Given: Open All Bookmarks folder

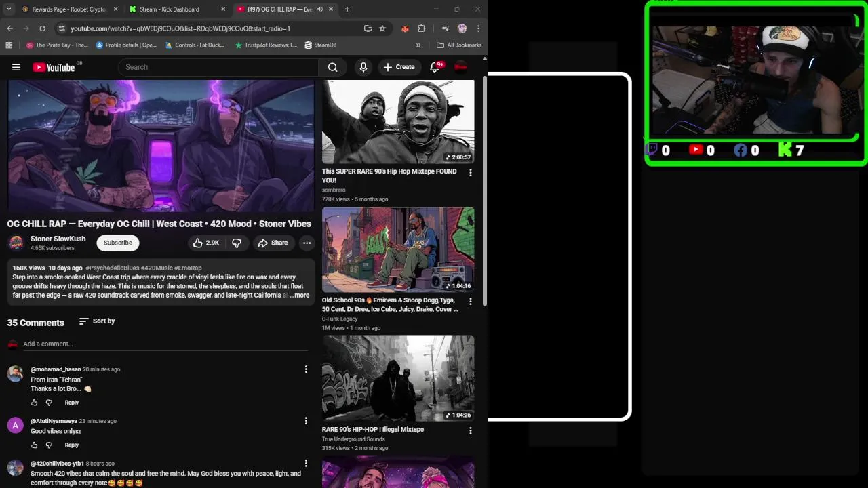Looking at the screenshot, I should point(459,45).
